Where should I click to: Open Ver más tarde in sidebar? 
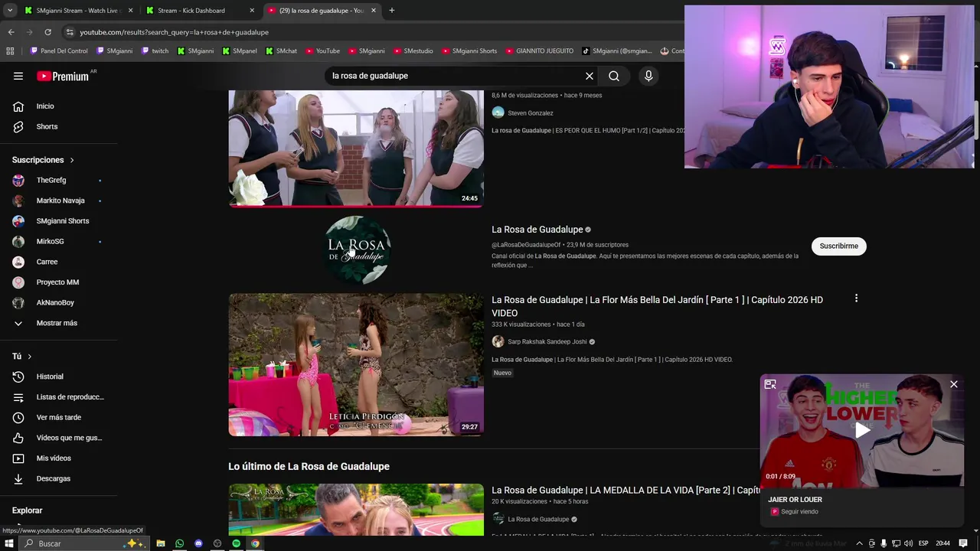(x=58, y=417)
